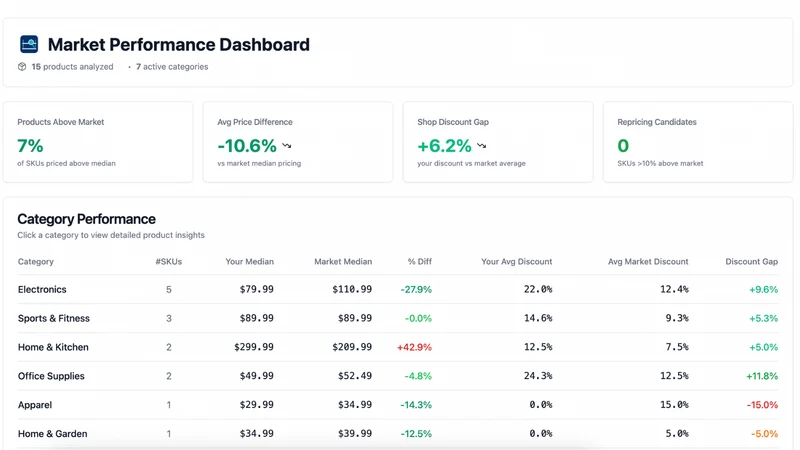The image size is (800, 450).
Task: Click the 15.0% Apparel market discount
Action: (x=674, y=405)
